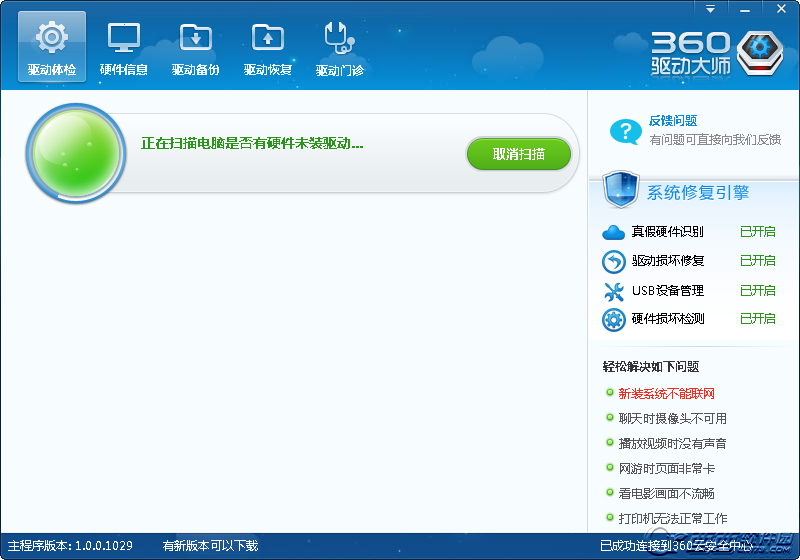
Task: Click the feedback question mark bubble icon
Action: tap(626, 132)
